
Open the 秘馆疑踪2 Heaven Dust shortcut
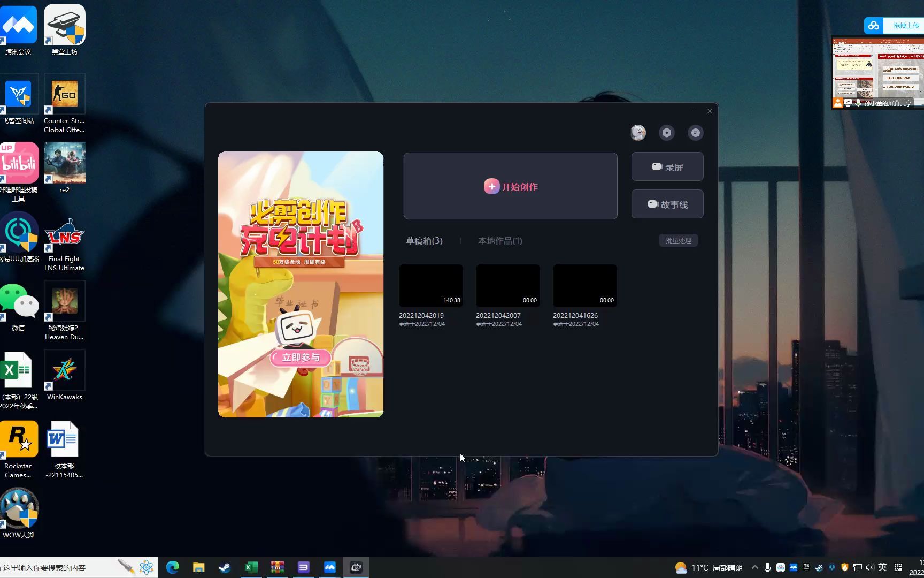coord(65,311)
